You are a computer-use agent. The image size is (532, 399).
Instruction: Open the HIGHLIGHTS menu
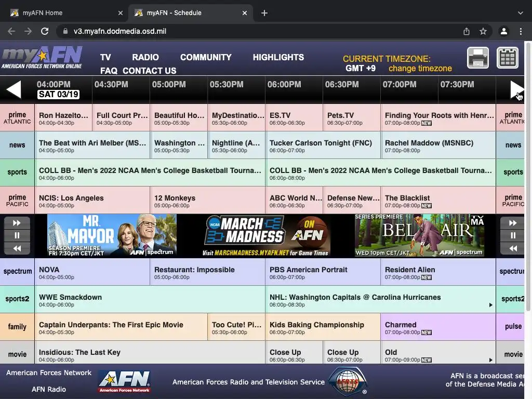[278, 57]
